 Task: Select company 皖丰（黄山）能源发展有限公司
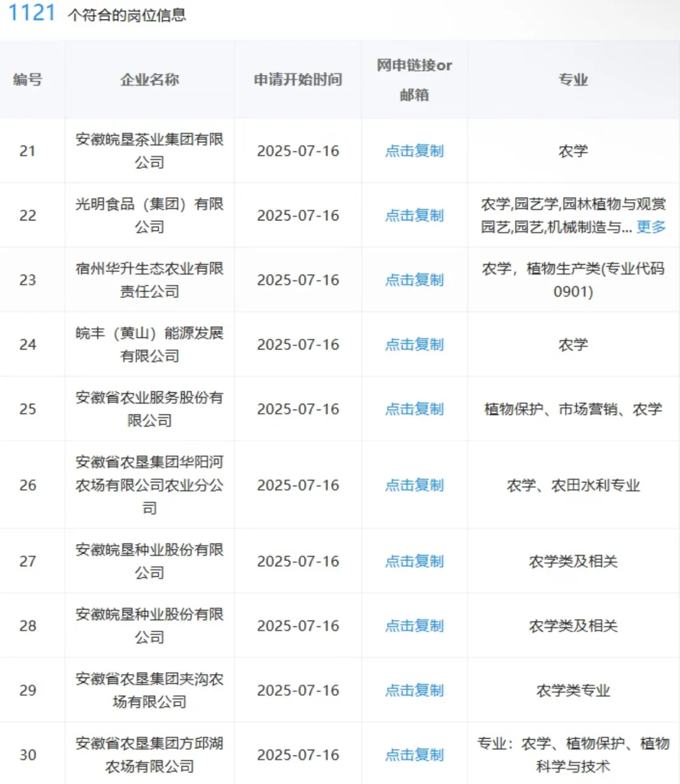[x=150, y=344]
